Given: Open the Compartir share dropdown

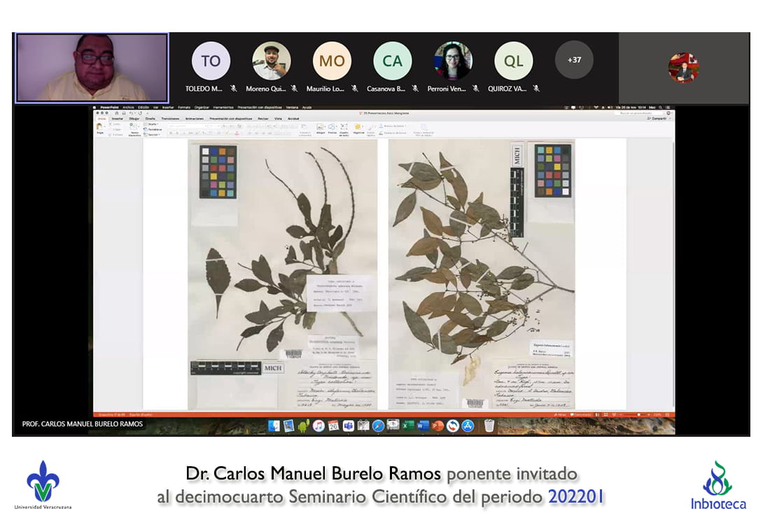Looking at the screenshot, I should pyautogui.click(x=659, y=119).
